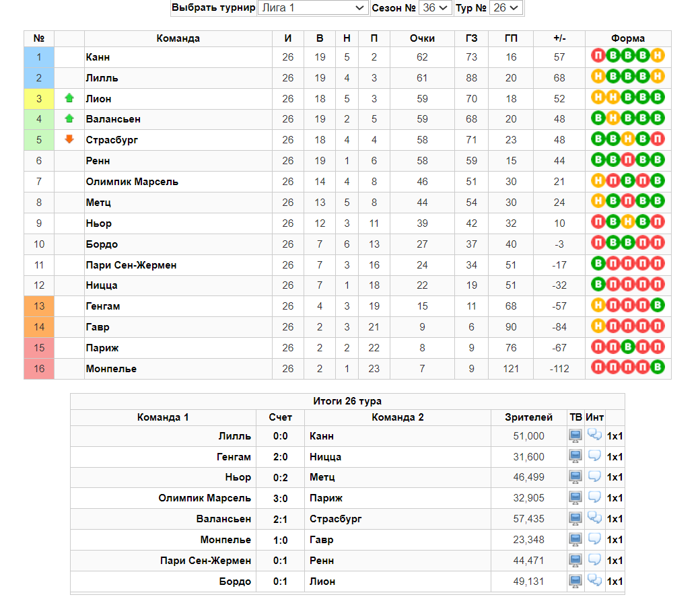
Task: Open the Канн team link
Action: (98, 57)
